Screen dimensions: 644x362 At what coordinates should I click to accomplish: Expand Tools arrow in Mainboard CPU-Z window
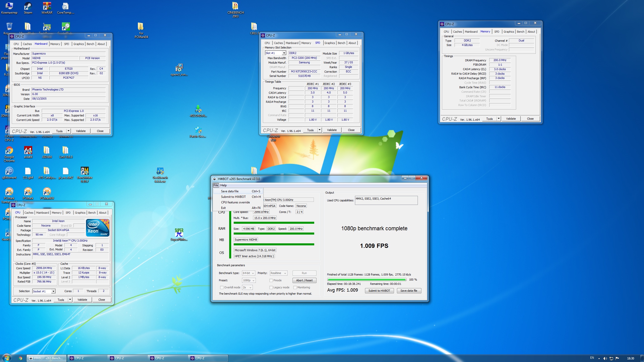[x=68, y=131]
